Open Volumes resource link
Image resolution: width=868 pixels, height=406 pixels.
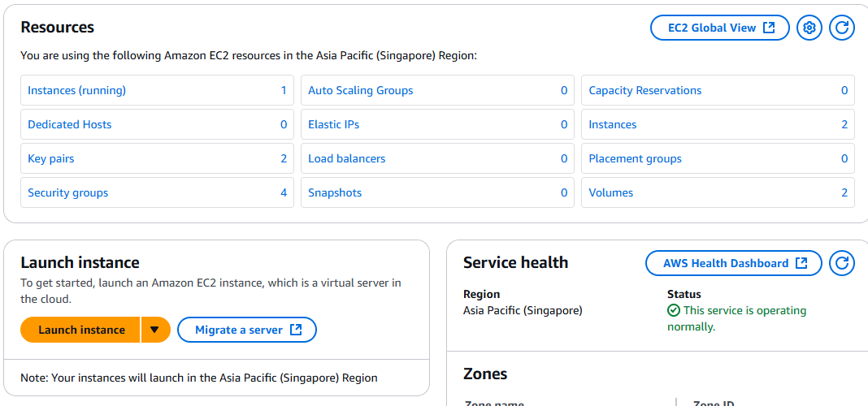click(611, 193)
